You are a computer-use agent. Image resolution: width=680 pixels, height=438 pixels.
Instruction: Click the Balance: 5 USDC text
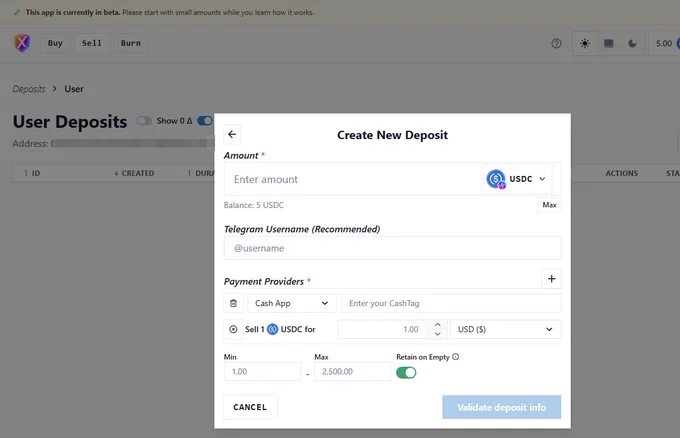pos(254,205)
